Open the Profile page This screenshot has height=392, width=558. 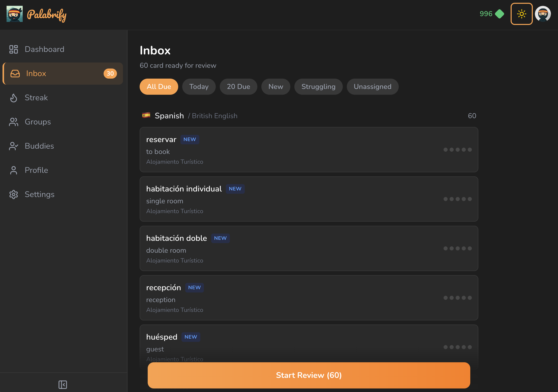click(63, 170)
